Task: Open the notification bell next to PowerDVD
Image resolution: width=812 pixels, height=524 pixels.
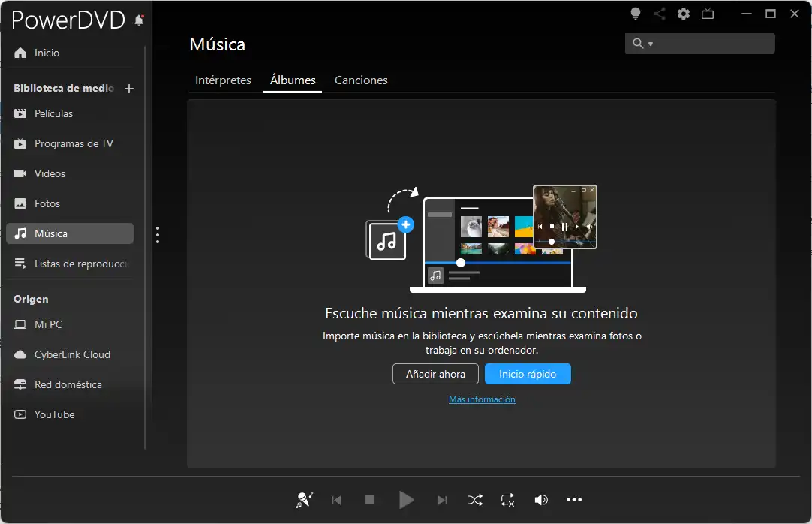Action: coord(139,20)
